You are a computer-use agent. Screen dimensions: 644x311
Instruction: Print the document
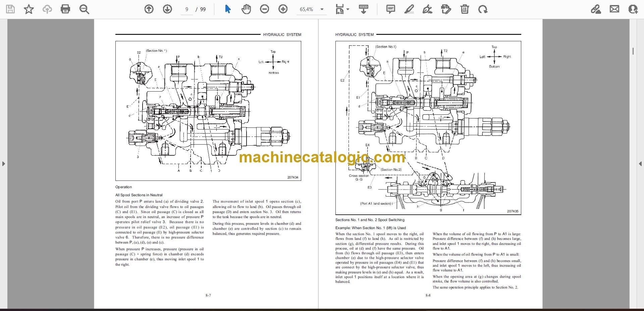pos(65,9)
